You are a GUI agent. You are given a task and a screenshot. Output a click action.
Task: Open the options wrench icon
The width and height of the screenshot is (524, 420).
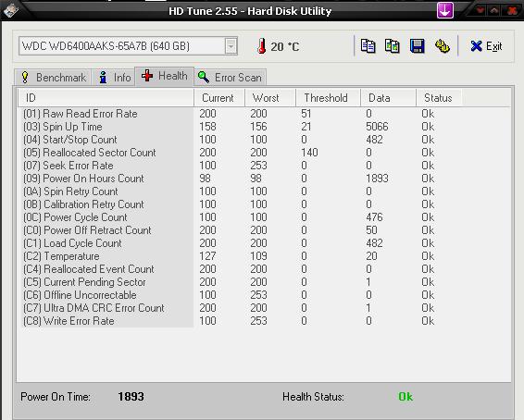click(443, 46)
